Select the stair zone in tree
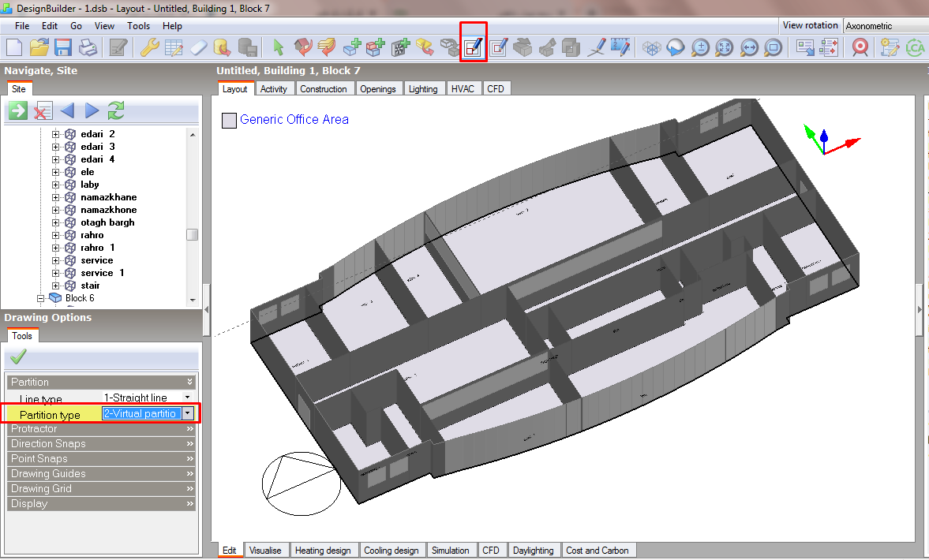This screenshot has width=929, height=560. tap(90, 286)
